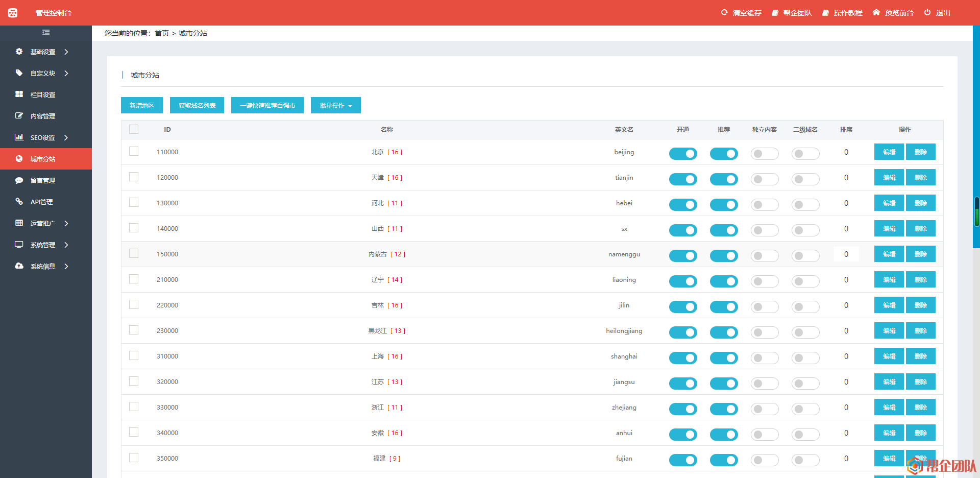Open API管理 in the sidebar

tap(46, 202)
